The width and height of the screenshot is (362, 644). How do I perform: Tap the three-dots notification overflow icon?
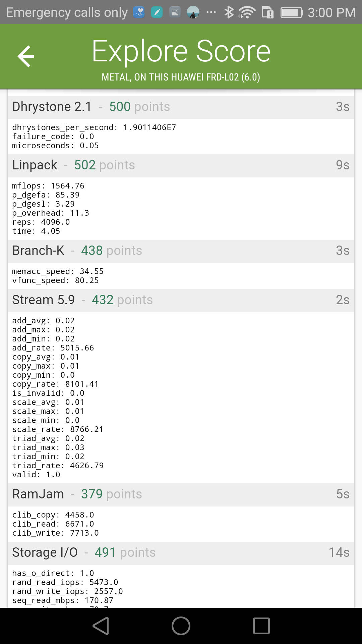(x=211, y=12)
